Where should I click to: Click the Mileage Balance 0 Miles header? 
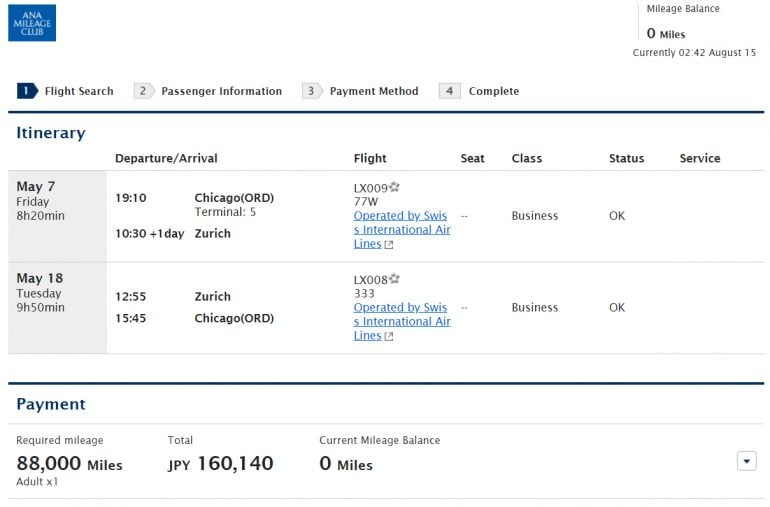pyautogui.click(x=682, y=25)
